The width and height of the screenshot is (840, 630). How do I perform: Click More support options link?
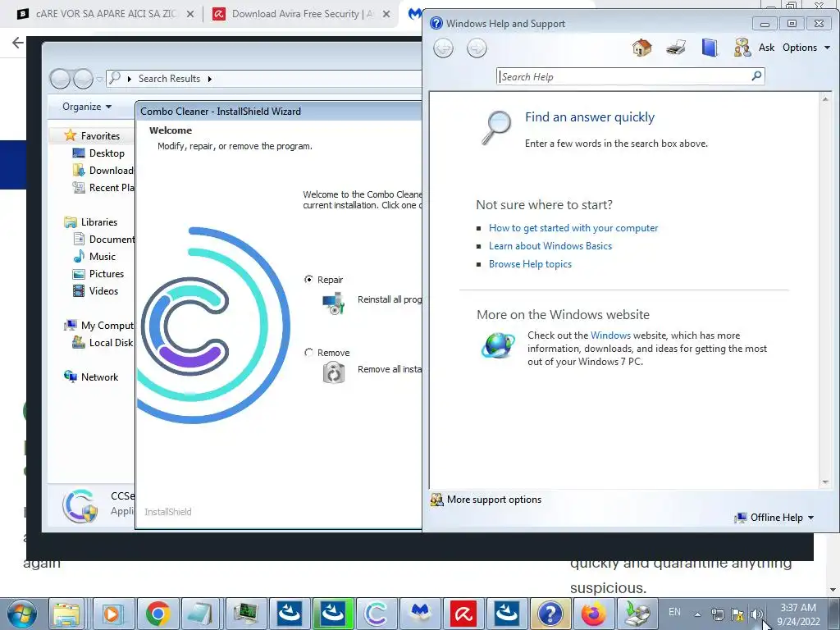494,500
